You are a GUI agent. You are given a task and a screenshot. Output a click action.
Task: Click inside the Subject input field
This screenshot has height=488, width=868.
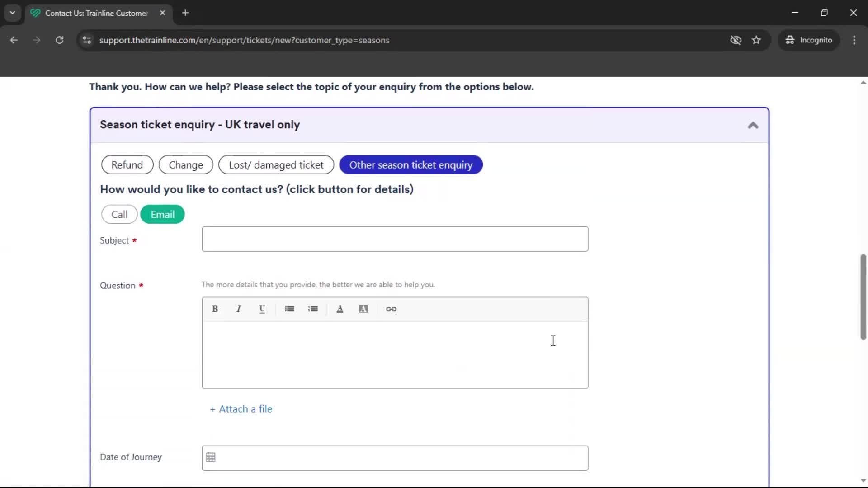(395, 239)
